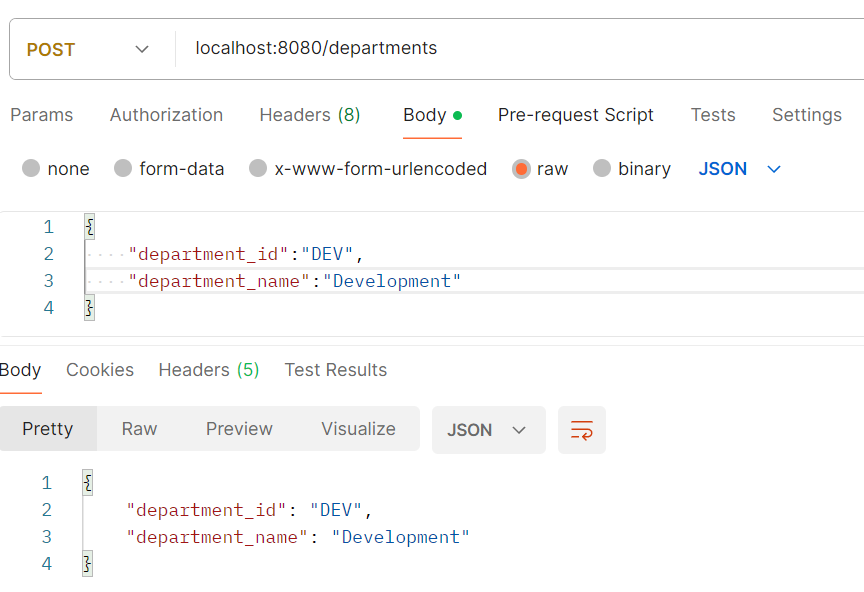Open the POST method dropdown

(x=88, y=50)
